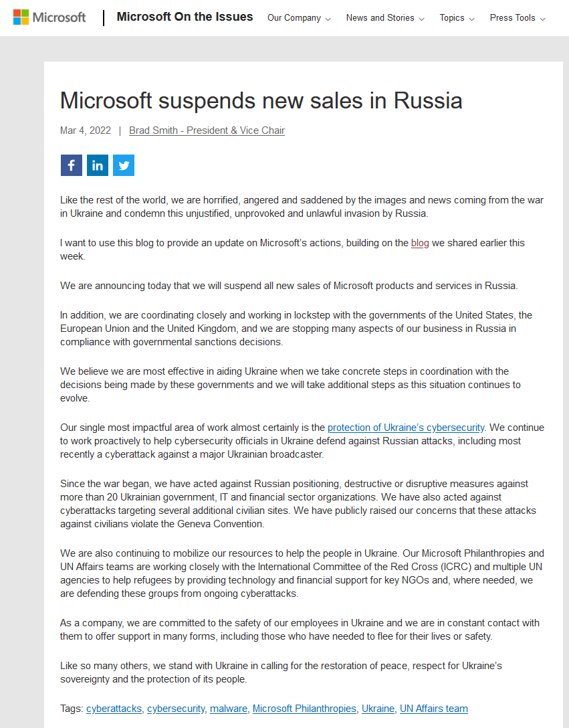View the UN Affairs team tag
Screen dimensions: 569x728
[x=434, y=709]
